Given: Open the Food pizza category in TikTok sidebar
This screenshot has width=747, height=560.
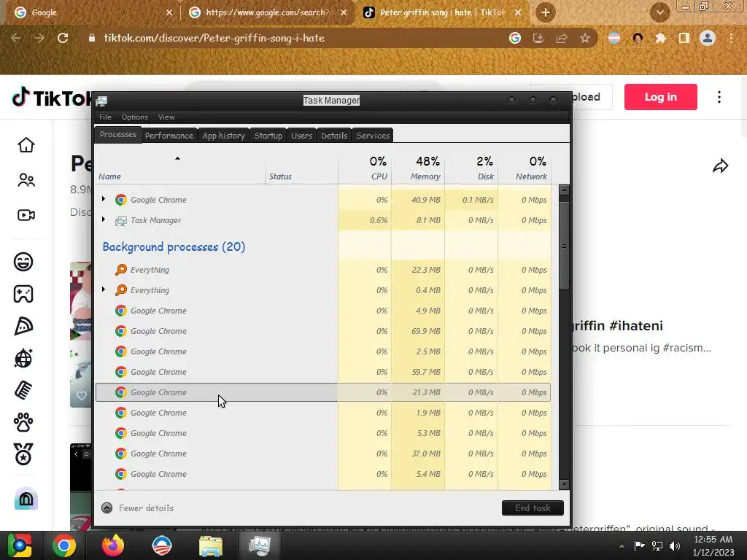Looking at the screenshot, I should pos(23,326).
